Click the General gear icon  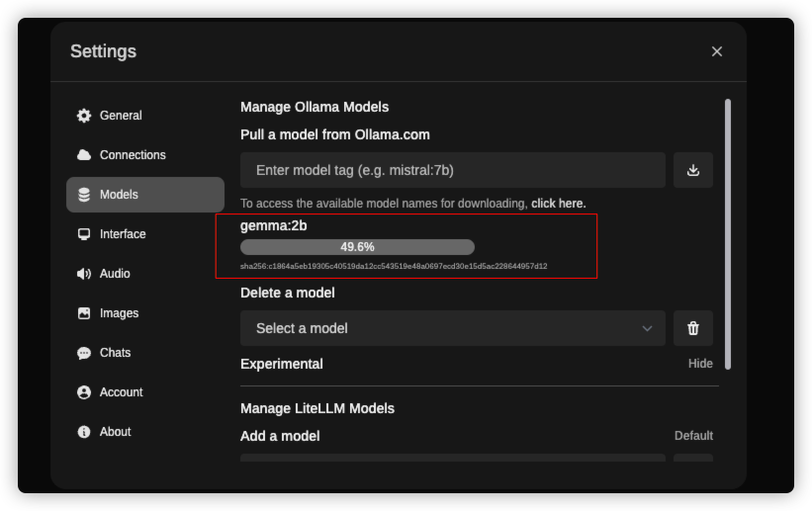84,116
